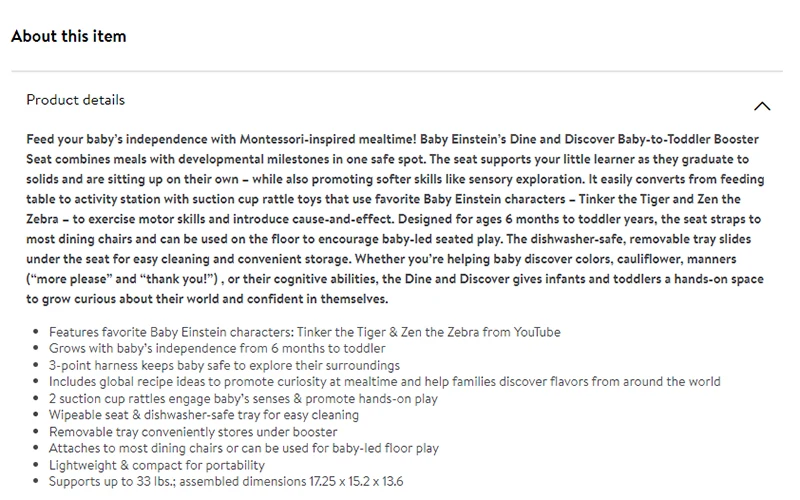Click the word YouTube in the first bullet
The image size is (800, 500).
point(537,332)
